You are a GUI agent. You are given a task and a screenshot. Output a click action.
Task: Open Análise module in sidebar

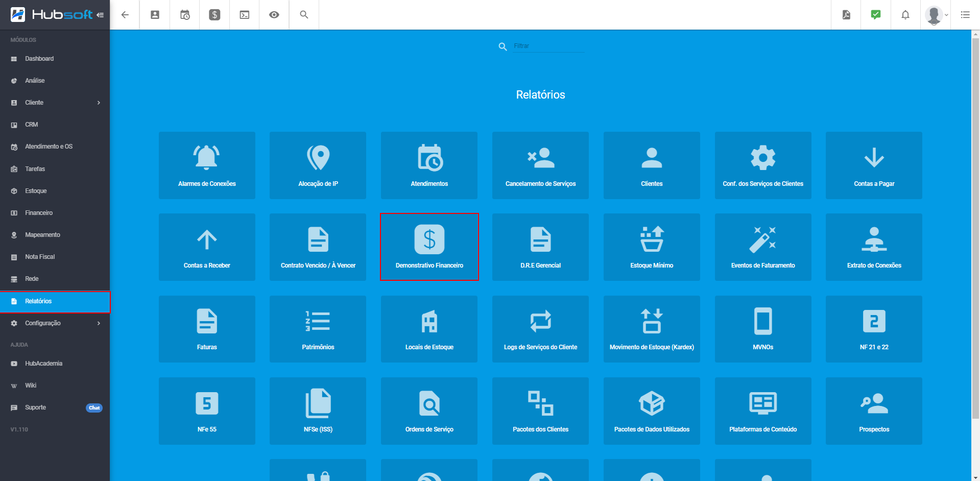point(55,81)
